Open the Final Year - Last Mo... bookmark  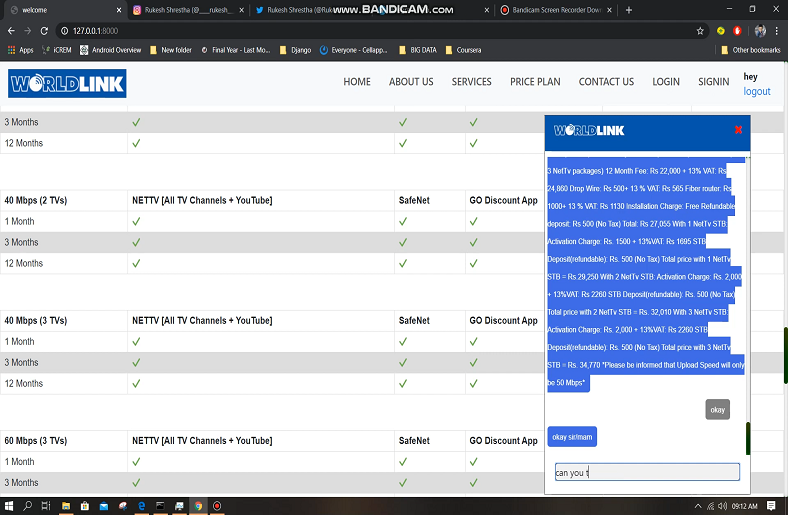point(235,50)
